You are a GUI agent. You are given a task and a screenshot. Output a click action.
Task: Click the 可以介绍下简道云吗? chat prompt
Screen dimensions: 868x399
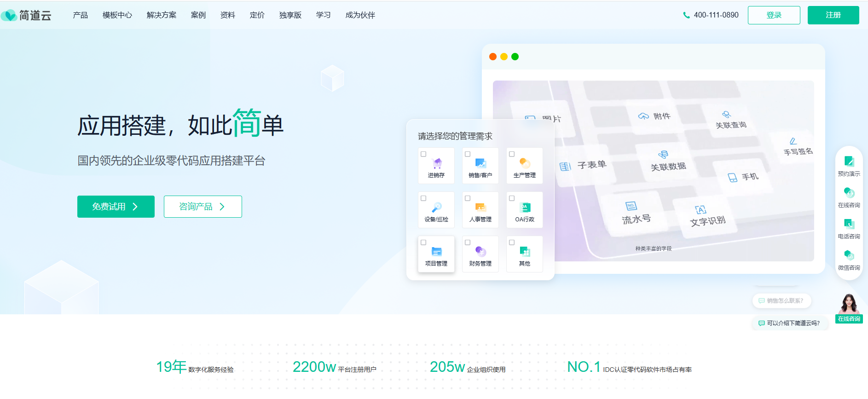tap(790, 323)
